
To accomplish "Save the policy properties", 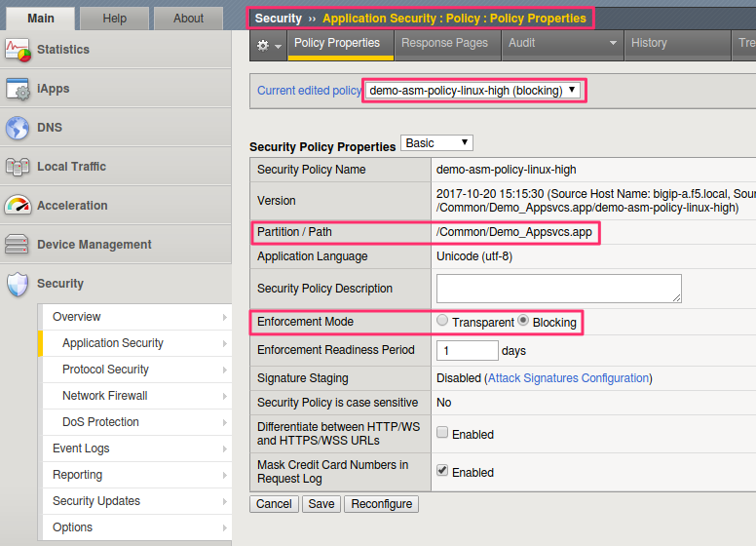I will 321,504.
